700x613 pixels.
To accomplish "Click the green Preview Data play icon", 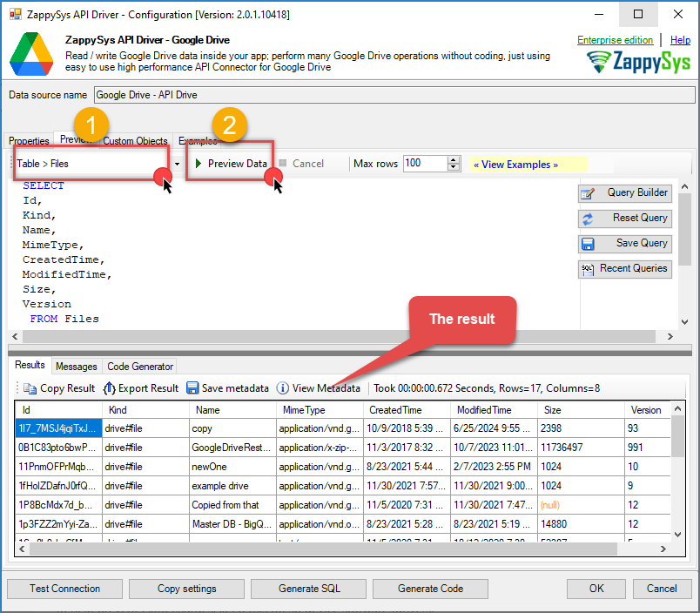I will click(x=199, y=164).
